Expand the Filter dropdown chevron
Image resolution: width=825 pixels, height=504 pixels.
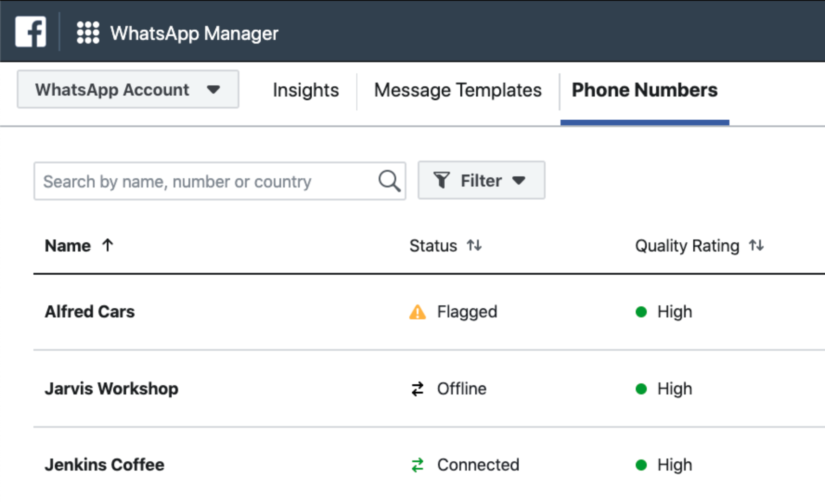519,181
